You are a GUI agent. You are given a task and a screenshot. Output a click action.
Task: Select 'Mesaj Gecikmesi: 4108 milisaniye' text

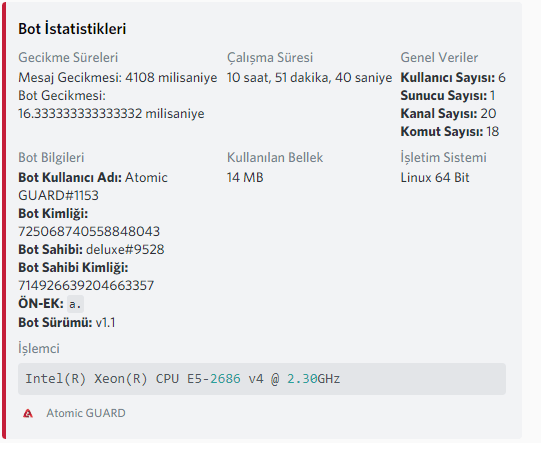click(118, 77)
